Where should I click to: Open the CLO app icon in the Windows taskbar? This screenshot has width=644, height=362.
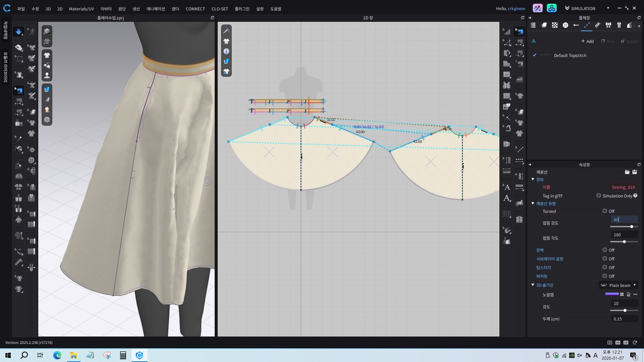140,355
